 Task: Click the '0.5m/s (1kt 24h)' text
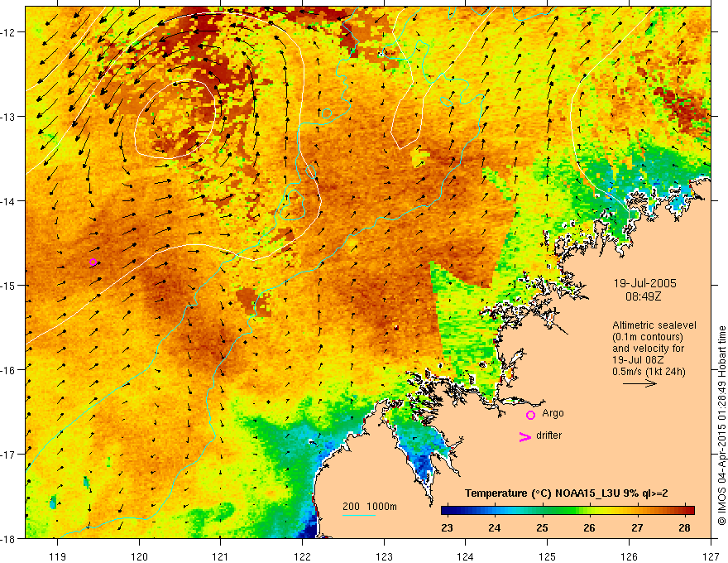coord(649,372)
